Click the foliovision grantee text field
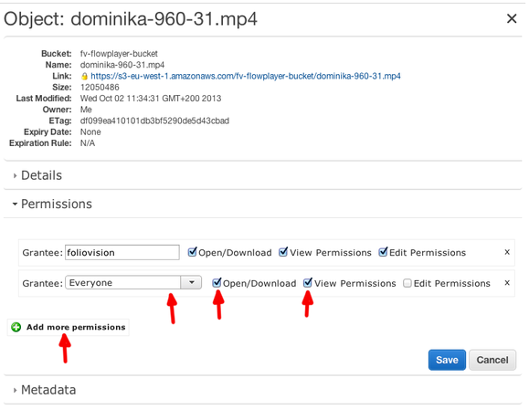This screenshot has width=529, height=420. pos(122,253)
